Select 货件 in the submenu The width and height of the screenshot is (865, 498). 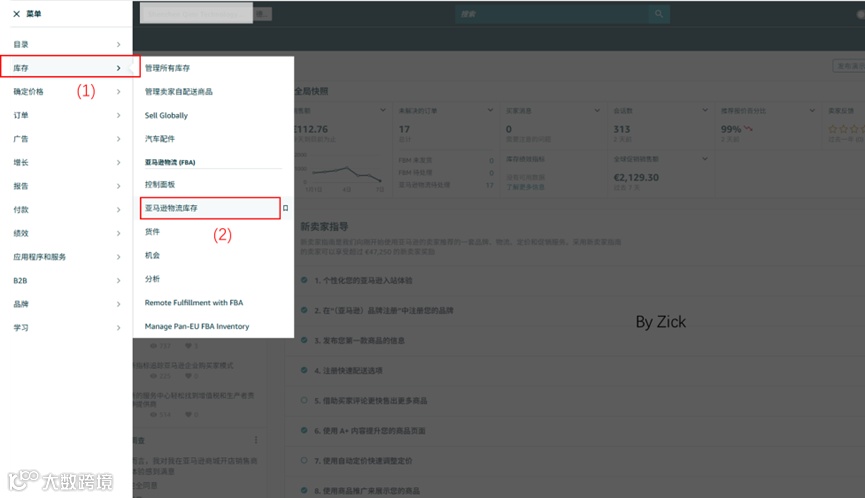tap(152, 232)
